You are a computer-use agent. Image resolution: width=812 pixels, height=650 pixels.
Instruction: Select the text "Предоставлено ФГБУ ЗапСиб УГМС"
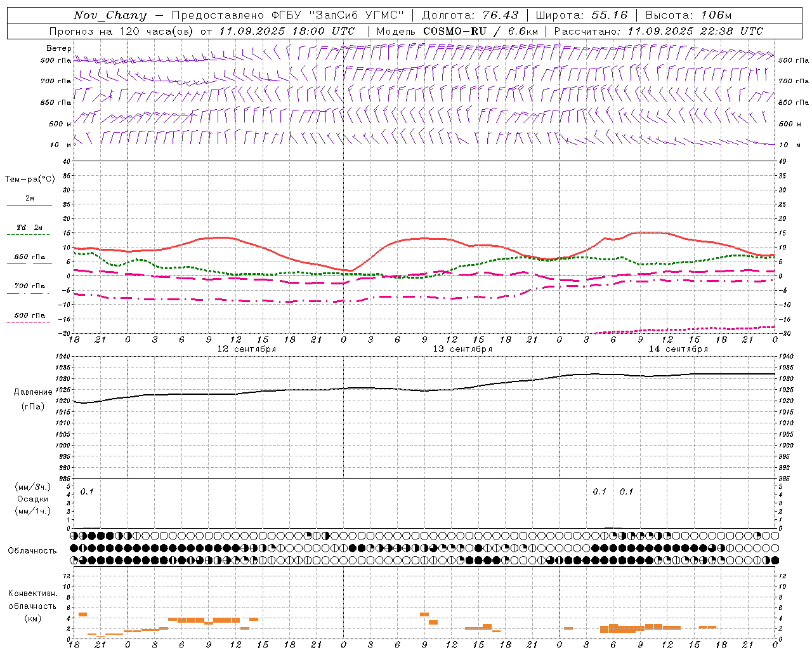[x=288, y=15]
